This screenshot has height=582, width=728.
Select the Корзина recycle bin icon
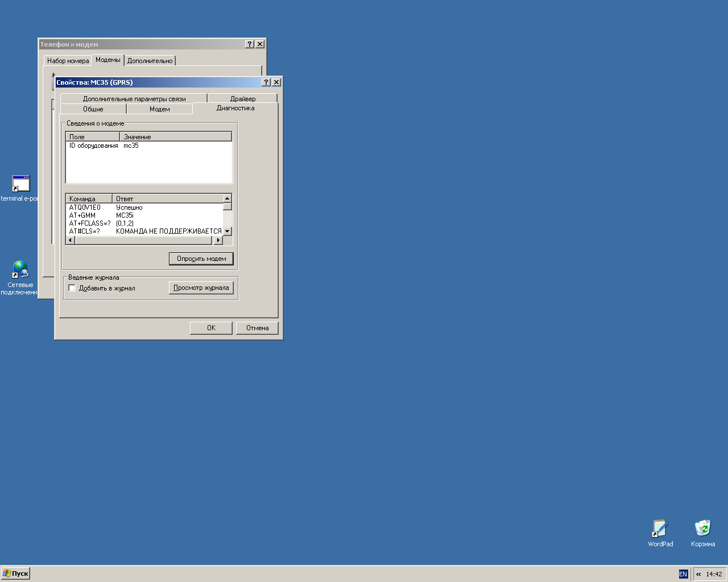[703, 529]
